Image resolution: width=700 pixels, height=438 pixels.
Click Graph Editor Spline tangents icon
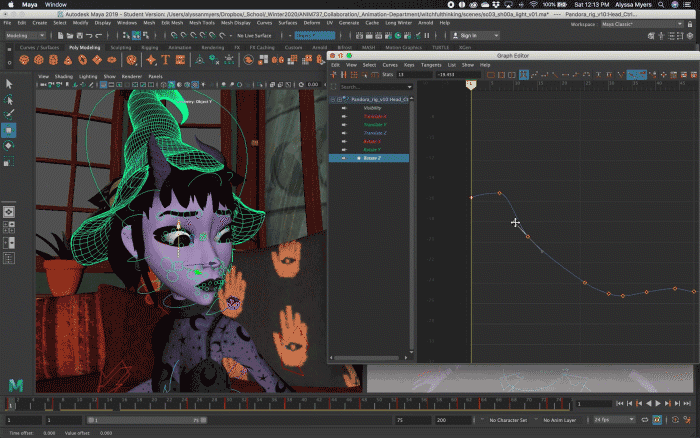[534, 75]
